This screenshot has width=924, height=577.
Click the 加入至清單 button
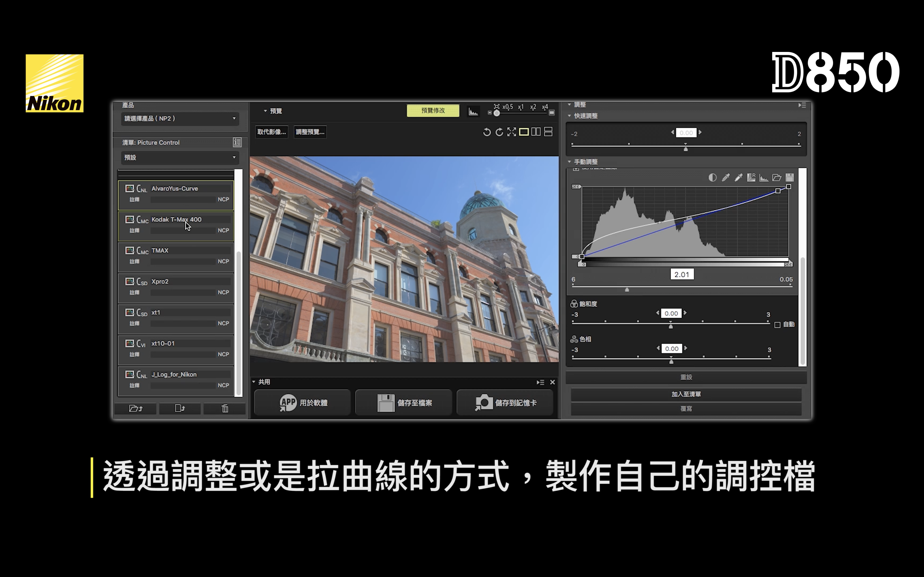[686, 394]
